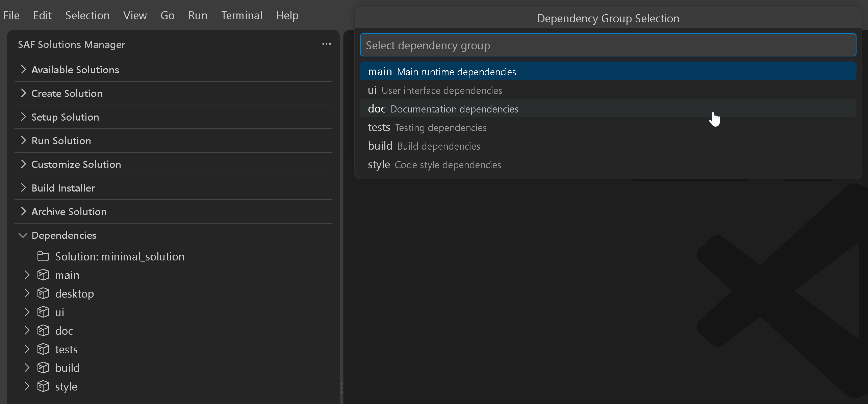The height and width of the screenshot is (404, 868).
Task: Click the package icon next to desktop
Action: coord(43,294)
